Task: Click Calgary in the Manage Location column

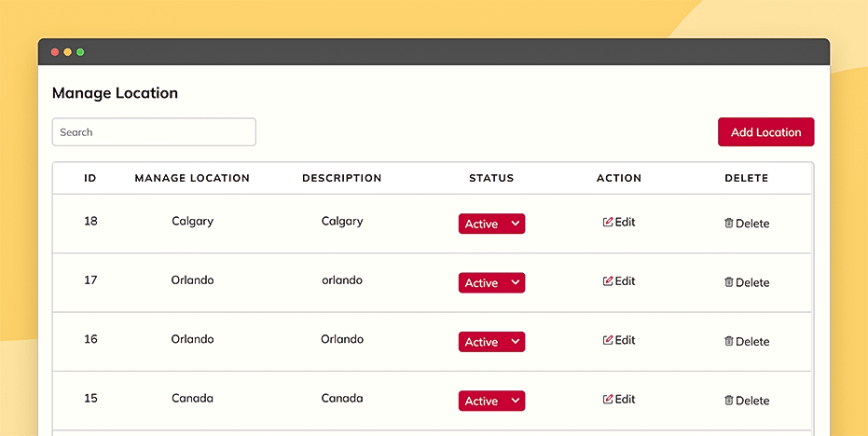Action: (192, 222)
